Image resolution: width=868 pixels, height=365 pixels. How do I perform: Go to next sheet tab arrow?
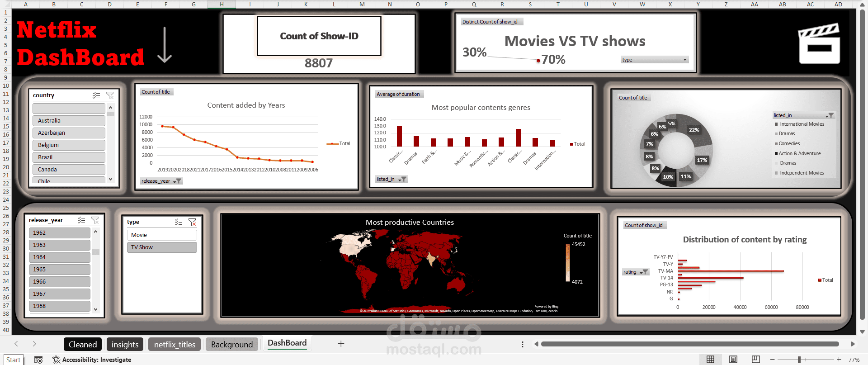tap(34, 344)
